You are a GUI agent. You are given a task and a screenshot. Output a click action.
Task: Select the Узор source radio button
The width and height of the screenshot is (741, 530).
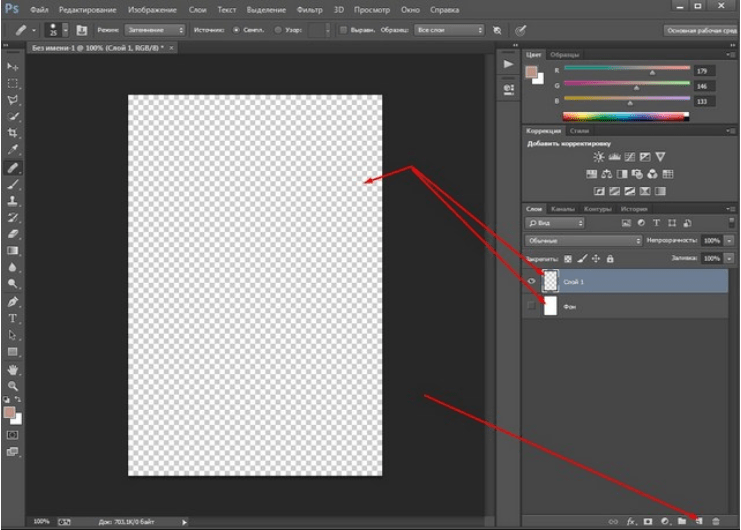[276, 30]
